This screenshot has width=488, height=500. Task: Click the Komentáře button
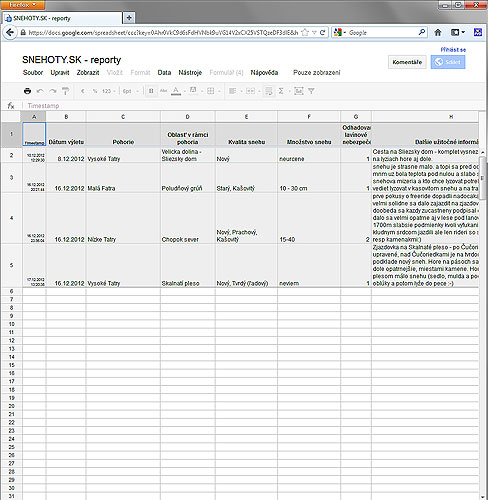point(407,62)
